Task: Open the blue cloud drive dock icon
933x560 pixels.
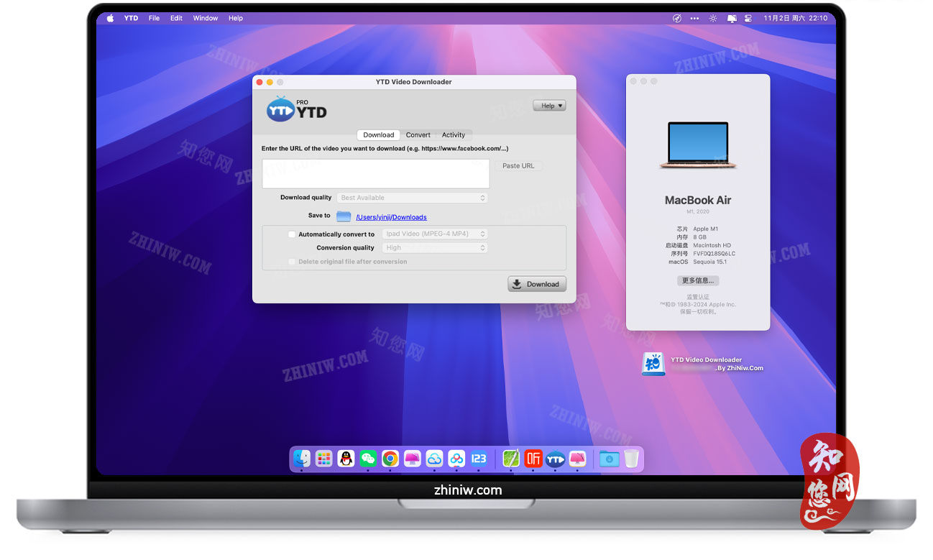Action: [434, 459]
